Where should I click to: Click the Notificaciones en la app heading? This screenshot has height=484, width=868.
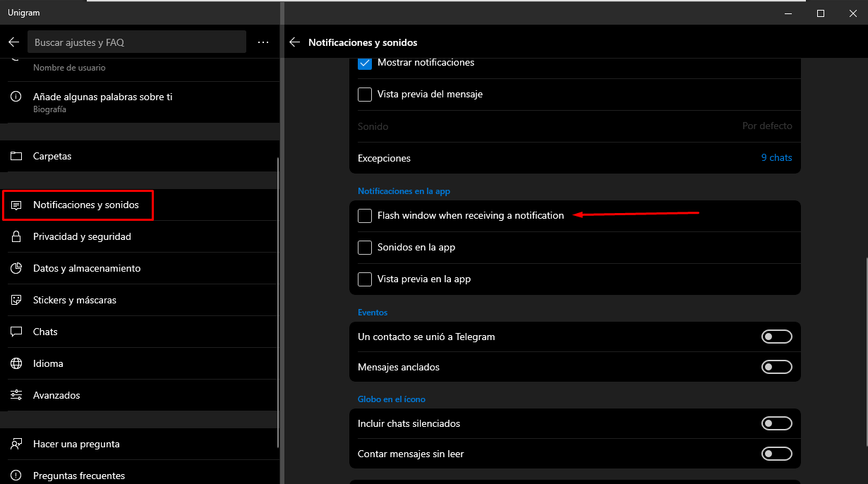(x=404, y=191)
